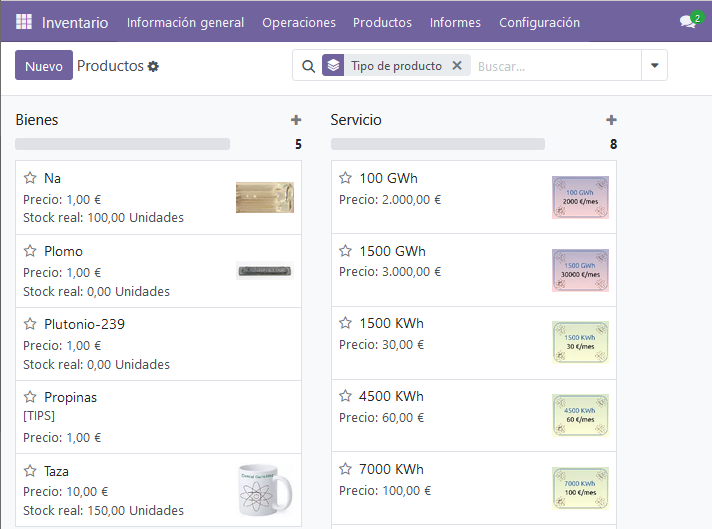Open the Plutonio-239 product name
Screen dimensions: 712x529
84,324
